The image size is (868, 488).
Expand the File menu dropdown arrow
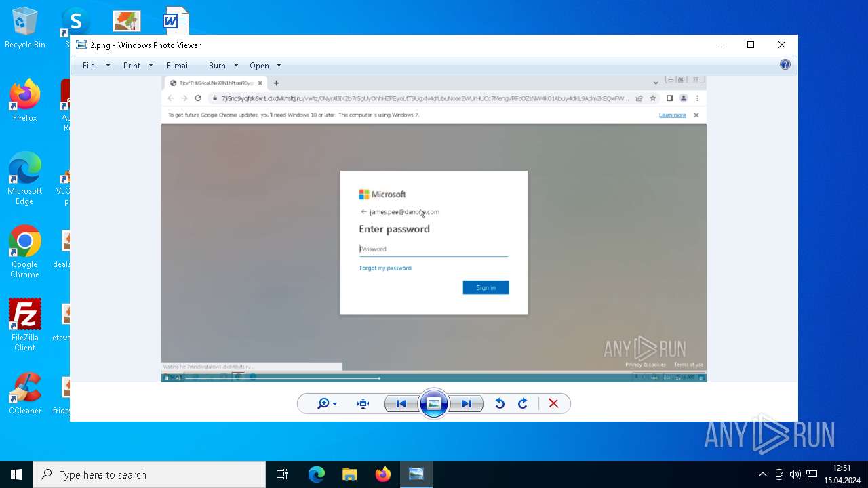tap(108, 66)
